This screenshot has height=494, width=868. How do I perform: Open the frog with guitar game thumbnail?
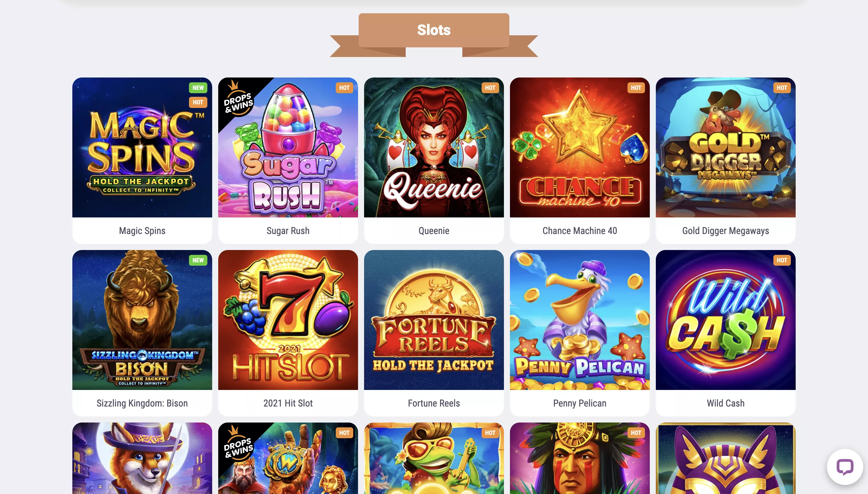point(434,458)
